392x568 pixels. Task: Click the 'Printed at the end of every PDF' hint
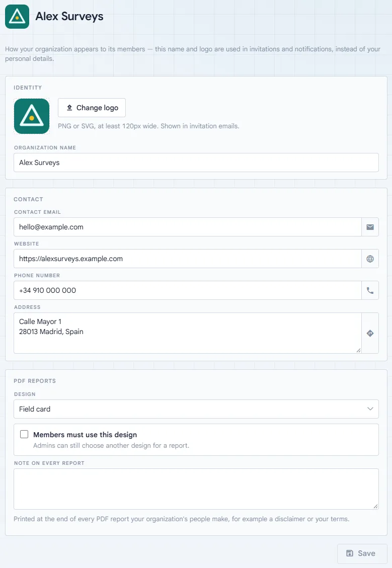click(182, 519)
